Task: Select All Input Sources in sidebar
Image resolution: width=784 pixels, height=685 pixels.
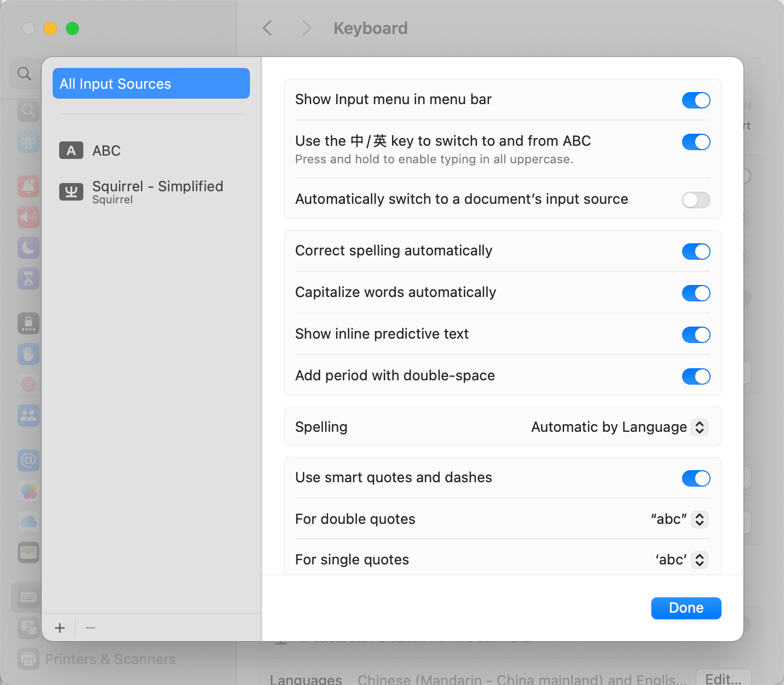Action: point(151,83)
